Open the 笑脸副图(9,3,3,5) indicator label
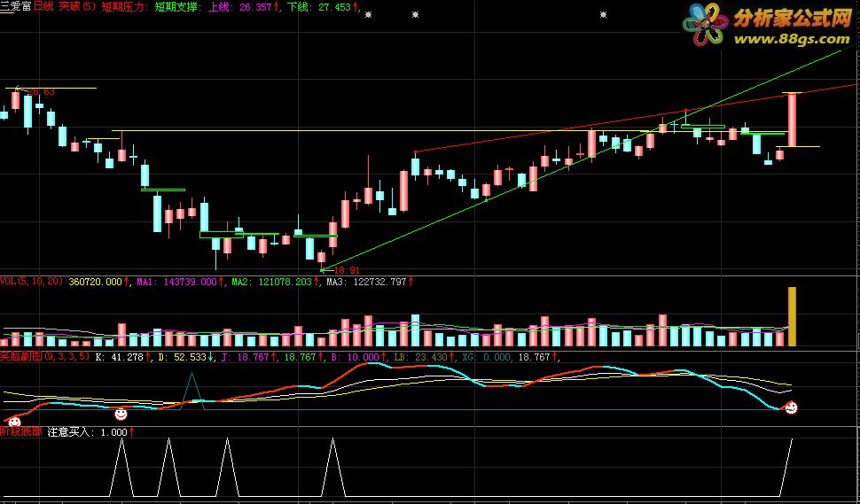 pos(44,357)
